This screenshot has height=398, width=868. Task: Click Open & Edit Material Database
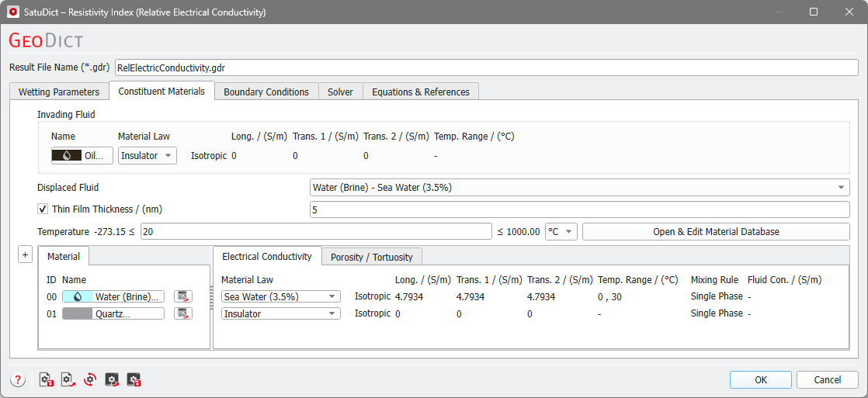tap(716, 232)
